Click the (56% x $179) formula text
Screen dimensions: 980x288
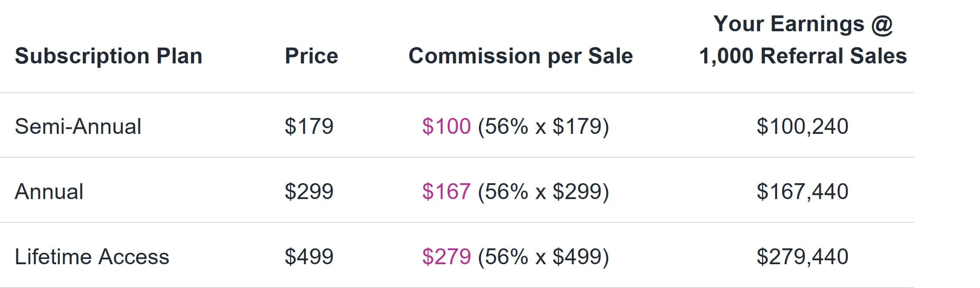point(544,126)
